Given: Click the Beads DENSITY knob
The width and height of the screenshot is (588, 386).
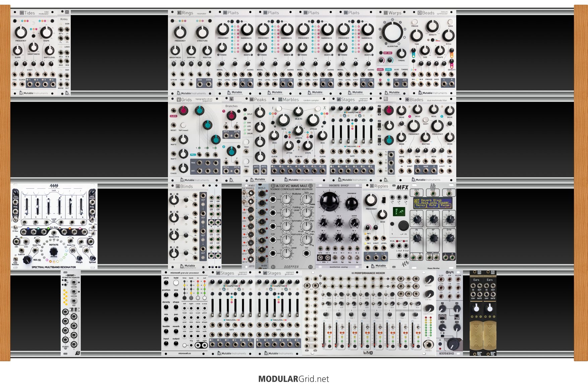Looking at the screenshot, I should [432, 26].
